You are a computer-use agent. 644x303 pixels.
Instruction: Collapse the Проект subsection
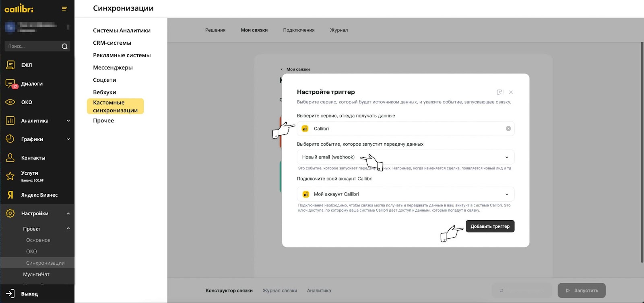68,229
